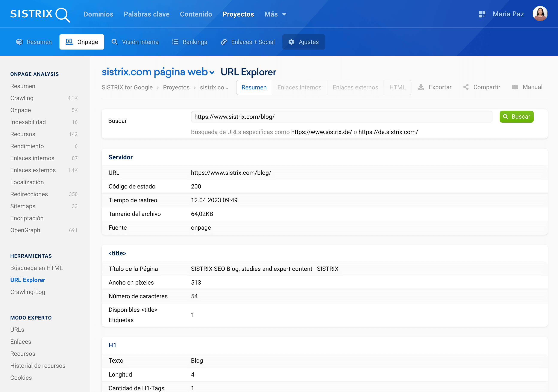Open Recursos under Modo Experto

click(x=23, y=354)
